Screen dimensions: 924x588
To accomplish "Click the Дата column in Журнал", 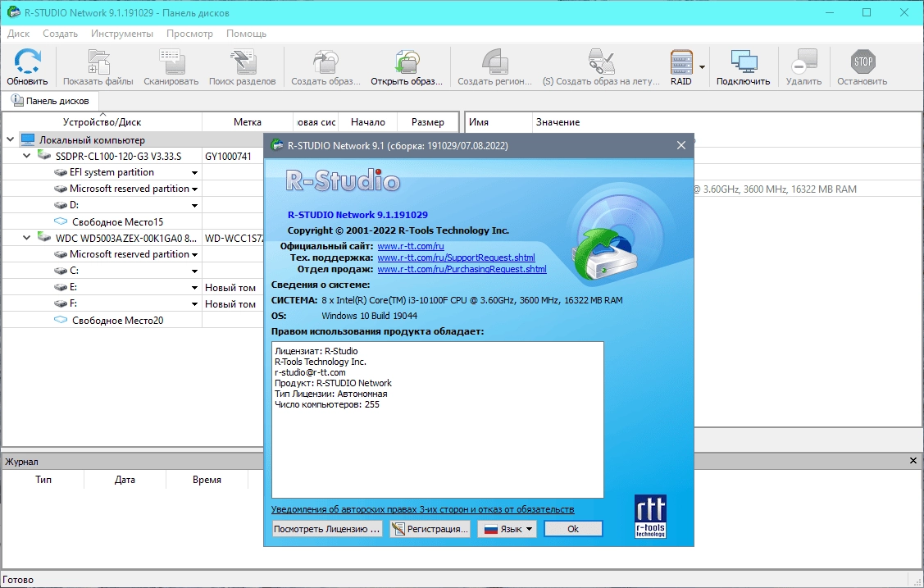I will coord(125,480).
